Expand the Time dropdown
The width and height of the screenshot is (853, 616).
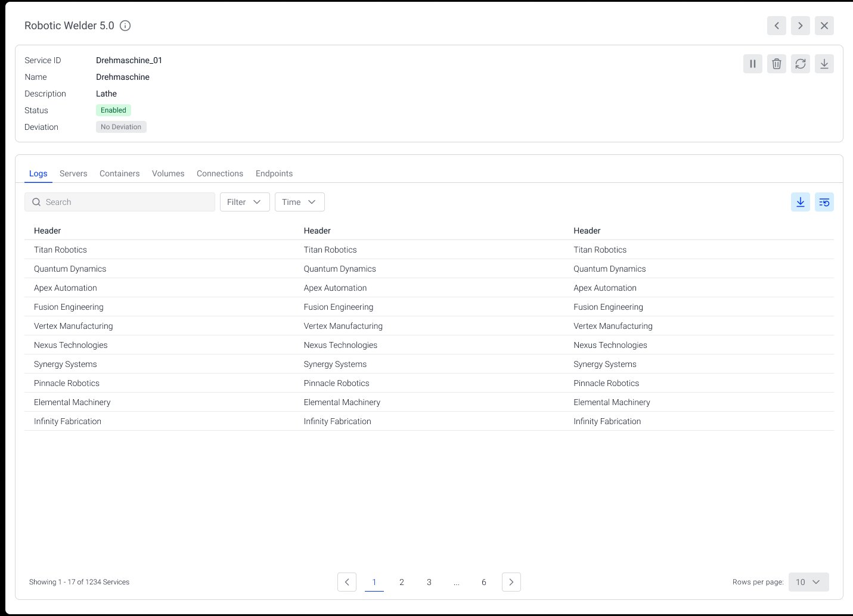coord(299,202)
